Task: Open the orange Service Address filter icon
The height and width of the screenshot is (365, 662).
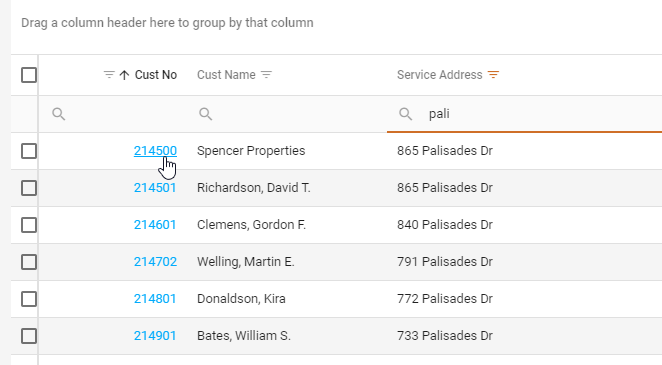Action: [x=493, y=75]
